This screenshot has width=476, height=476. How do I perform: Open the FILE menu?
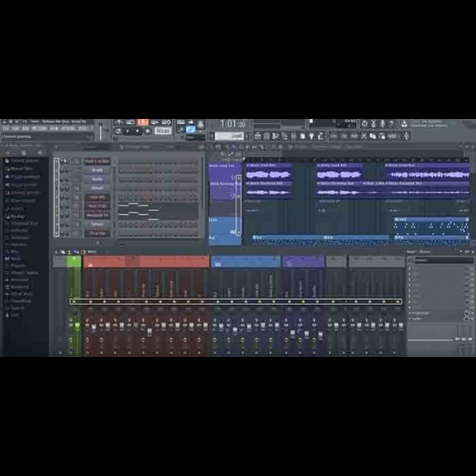6,128
